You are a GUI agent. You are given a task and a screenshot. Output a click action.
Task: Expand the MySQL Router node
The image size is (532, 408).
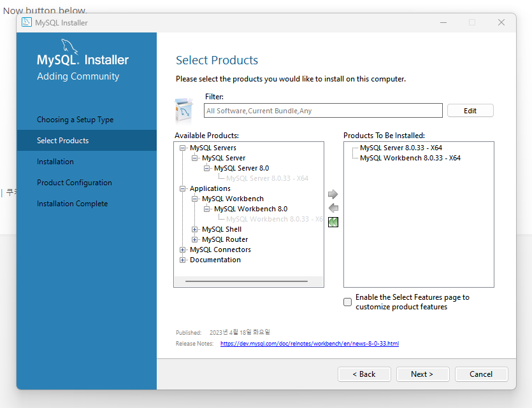click(x=194, y=239)
